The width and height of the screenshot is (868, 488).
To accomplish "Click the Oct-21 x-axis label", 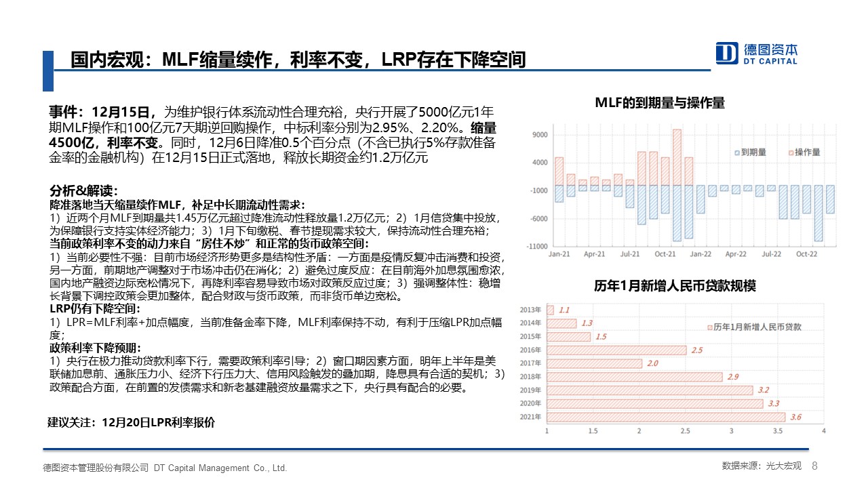I will [x=665, y=254].
